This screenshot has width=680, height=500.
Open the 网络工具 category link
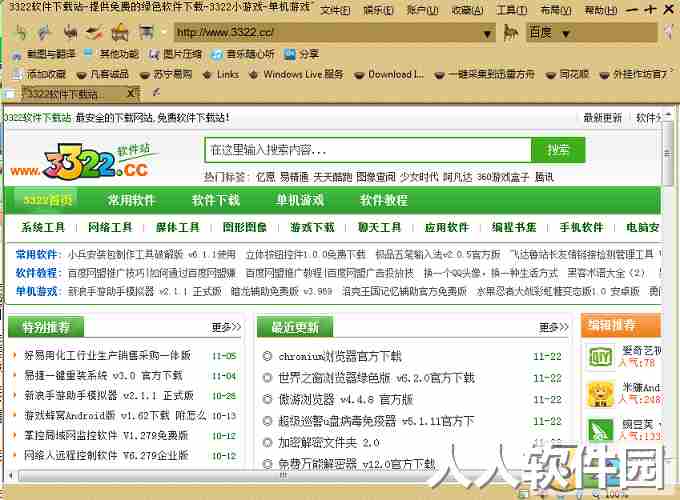[x=110, y=227]
